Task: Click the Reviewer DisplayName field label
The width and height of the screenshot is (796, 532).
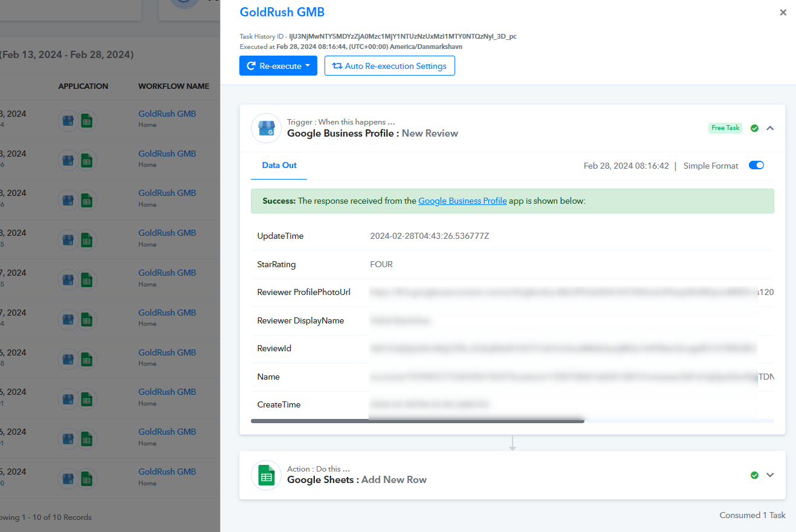Action: coord(301,320)
